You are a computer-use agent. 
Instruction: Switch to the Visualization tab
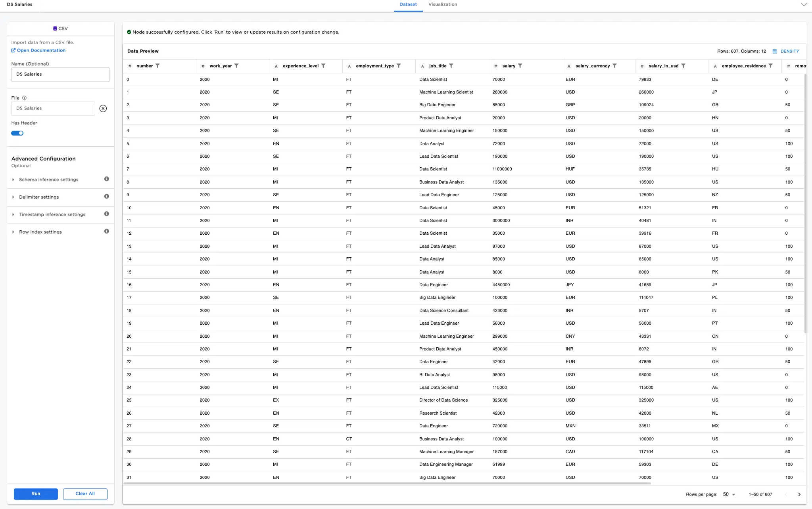[x=442, y=4]
